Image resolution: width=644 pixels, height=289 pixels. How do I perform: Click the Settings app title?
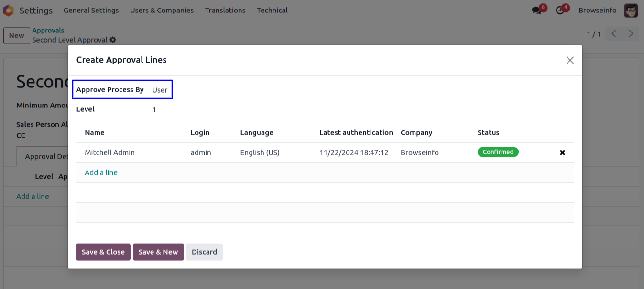tap(36, 10)
